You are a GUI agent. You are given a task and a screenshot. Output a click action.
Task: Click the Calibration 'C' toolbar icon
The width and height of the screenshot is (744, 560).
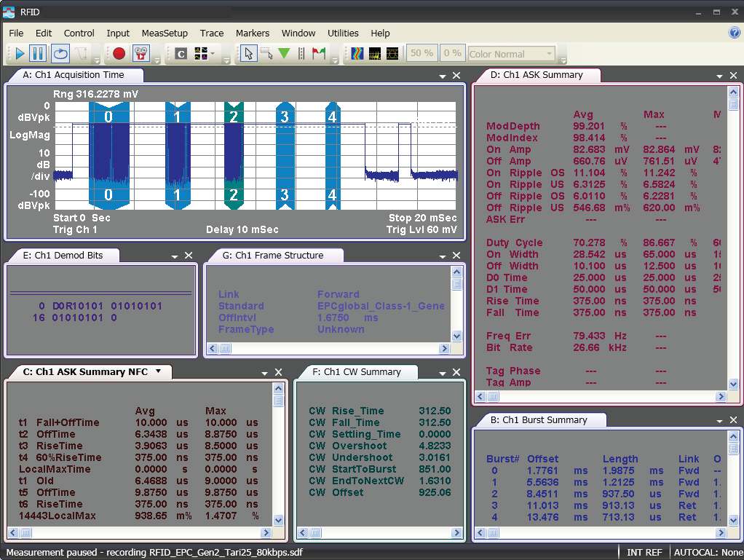[x=181, y=53]
